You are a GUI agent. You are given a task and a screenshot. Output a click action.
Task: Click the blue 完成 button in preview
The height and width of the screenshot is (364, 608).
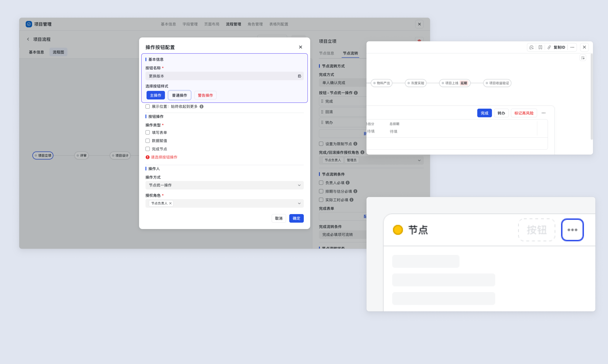485,113
